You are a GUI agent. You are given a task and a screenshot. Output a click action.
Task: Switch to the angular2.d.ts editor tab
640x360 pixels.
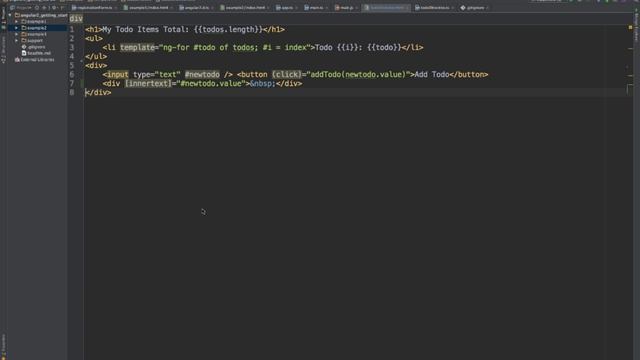(197, 8)
